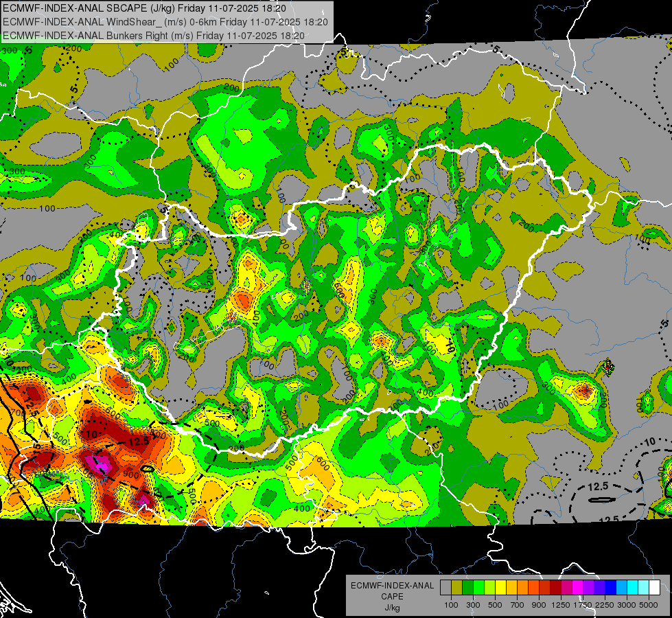
Task: Click the legend value 300
Action: coord(473,605)
